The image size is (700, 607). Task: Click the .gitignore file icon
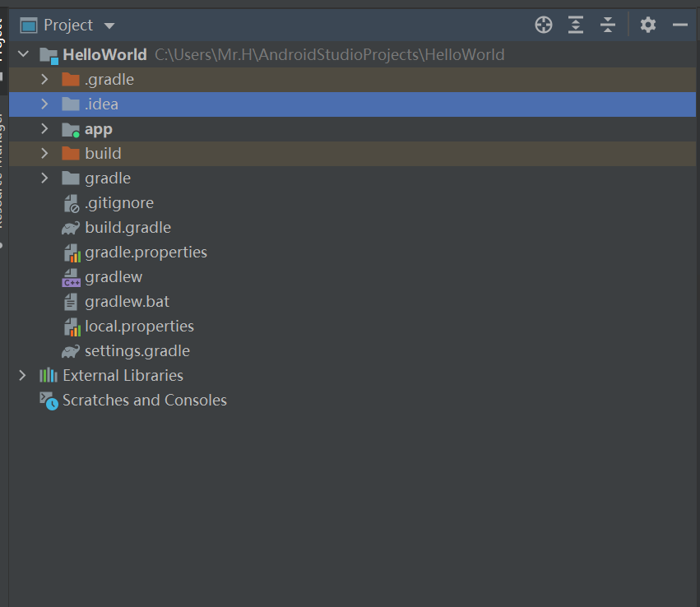71,203
